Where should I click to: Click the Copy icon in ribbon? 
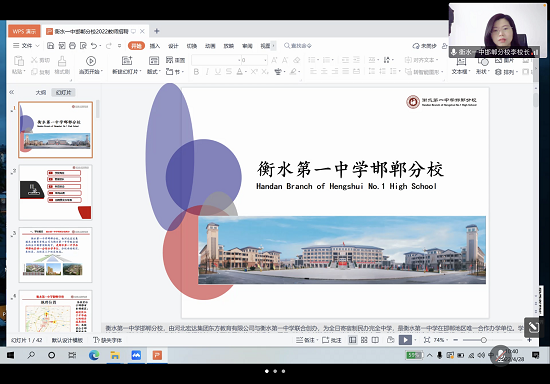pos(34,72)
